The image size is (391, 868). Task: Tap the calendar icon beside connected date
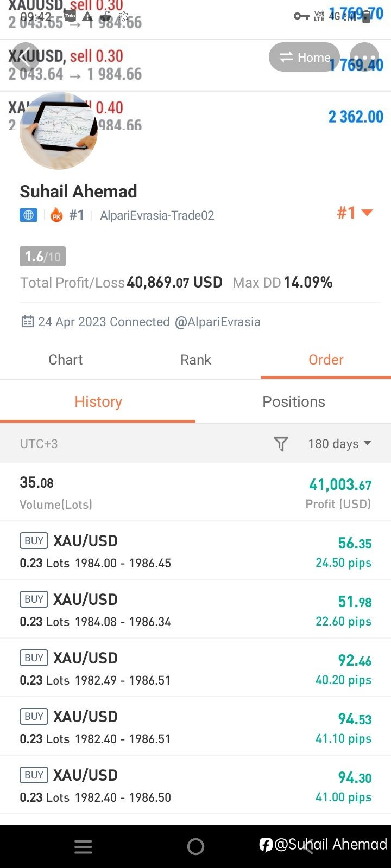pos(27,322)
